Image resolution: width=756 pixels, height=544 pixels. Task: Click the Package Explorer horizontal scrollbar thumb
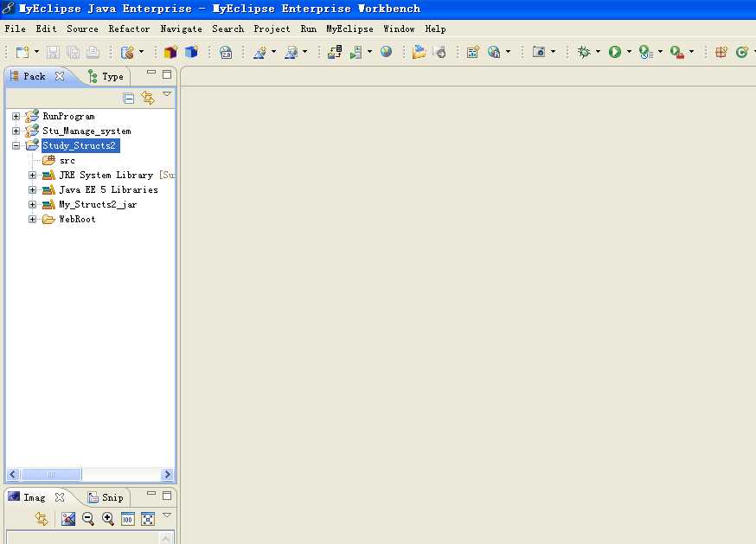pyautogui.click(x=51, y=474)
